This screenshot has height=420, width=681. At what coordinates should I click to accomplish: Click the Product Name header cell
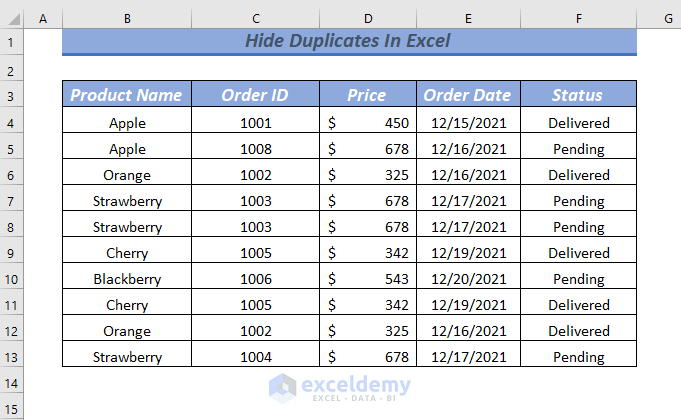[x=127, y=95]
